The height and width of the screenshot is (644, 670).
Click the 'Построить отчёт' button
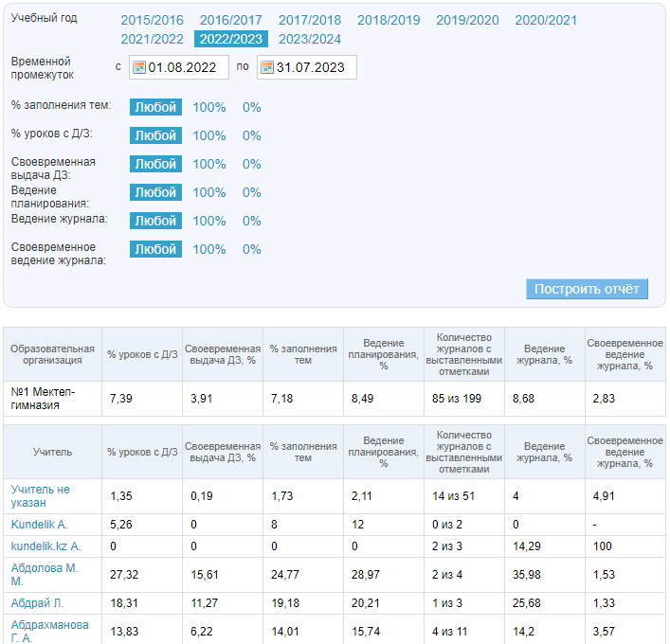click(587, 289)
